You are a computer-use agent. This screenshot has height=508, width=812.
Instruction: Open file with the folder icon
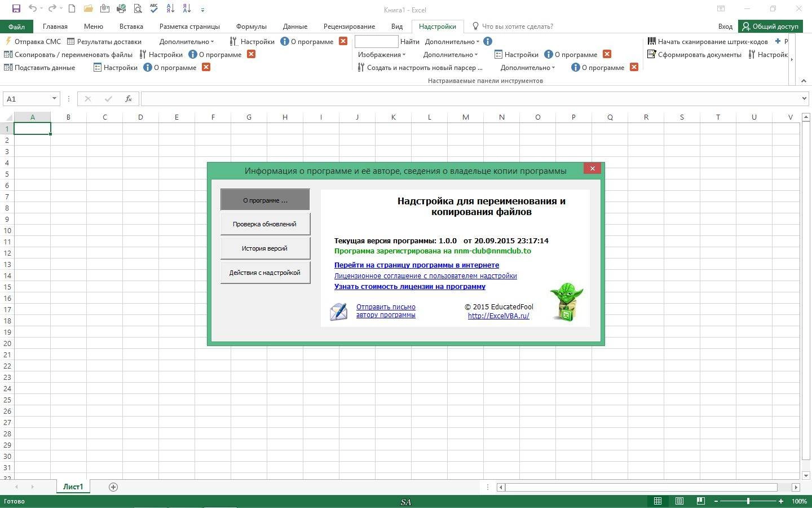click(88, 8)
